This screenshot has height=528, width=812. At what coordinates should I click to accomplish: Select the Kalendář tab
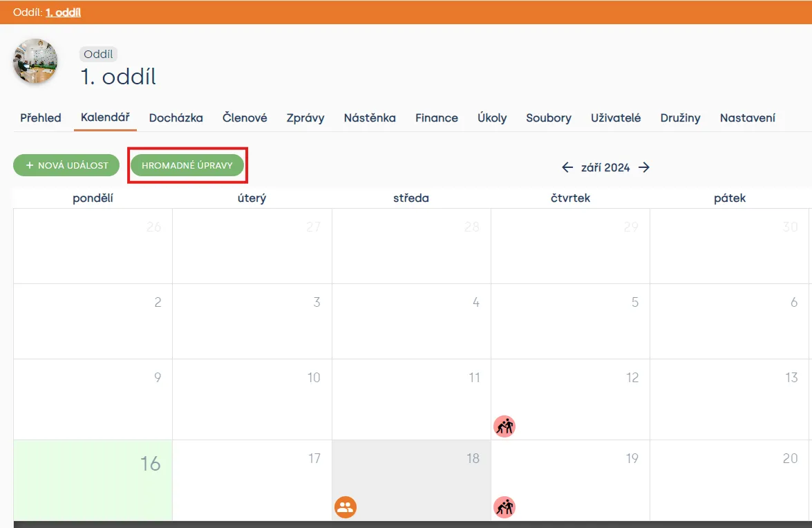point(105,117)
